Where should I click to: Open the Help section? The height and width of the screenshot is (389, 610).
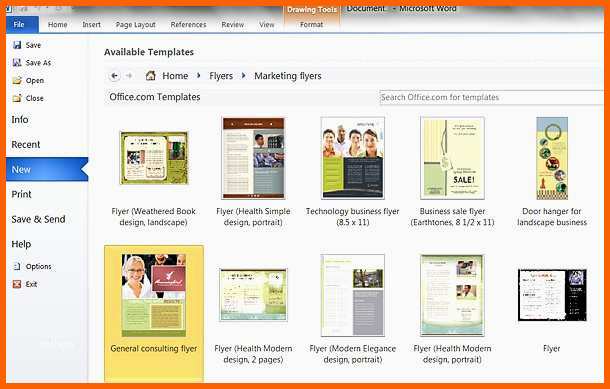click(21, 244)
